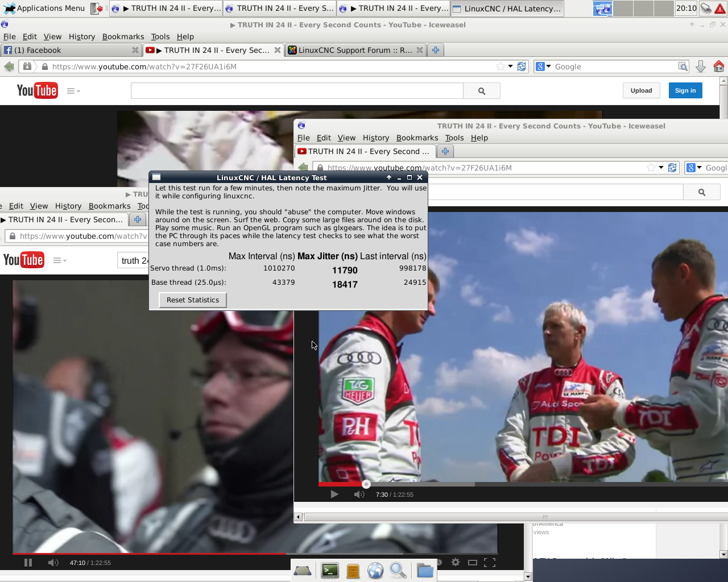Image resolution: width=728 pixels, height=582 pixels.
Task: Click the Google search box
Action: [615, 66]
